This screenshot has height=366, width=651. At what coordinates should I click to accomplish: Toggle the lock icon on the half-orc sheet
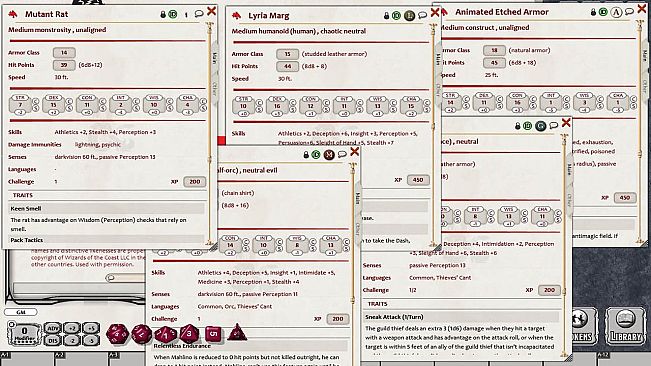point(306,155)
